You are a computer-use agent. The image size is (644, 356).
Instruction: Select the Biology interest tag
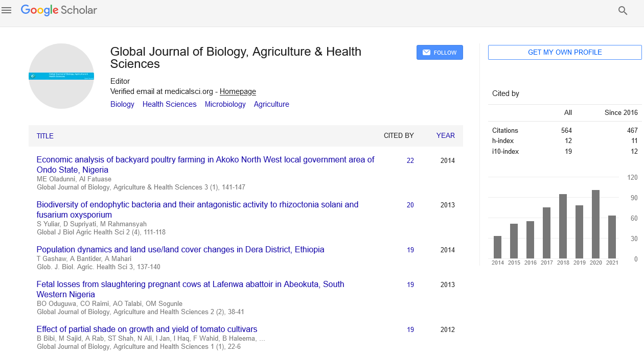click(122, 104)
